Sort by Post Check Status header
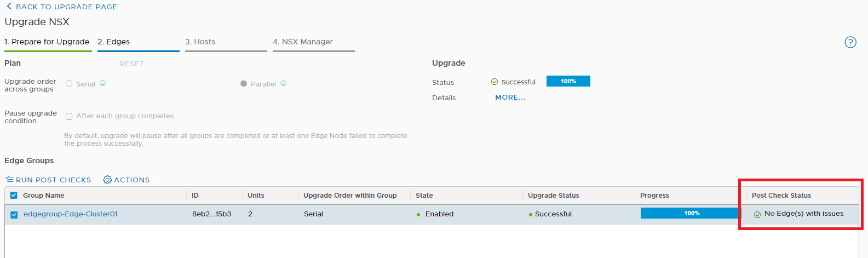The image size is (868, 258). (781, 196)
